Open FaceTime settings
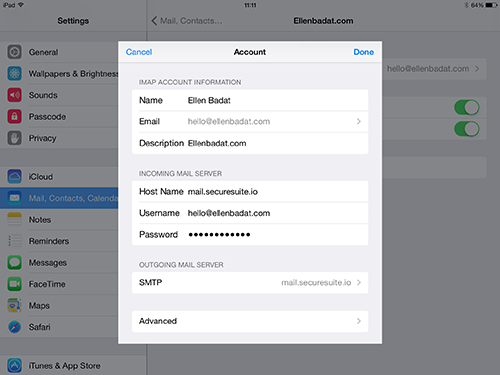This screenshot has height=375, width=500. click(59, 284)
